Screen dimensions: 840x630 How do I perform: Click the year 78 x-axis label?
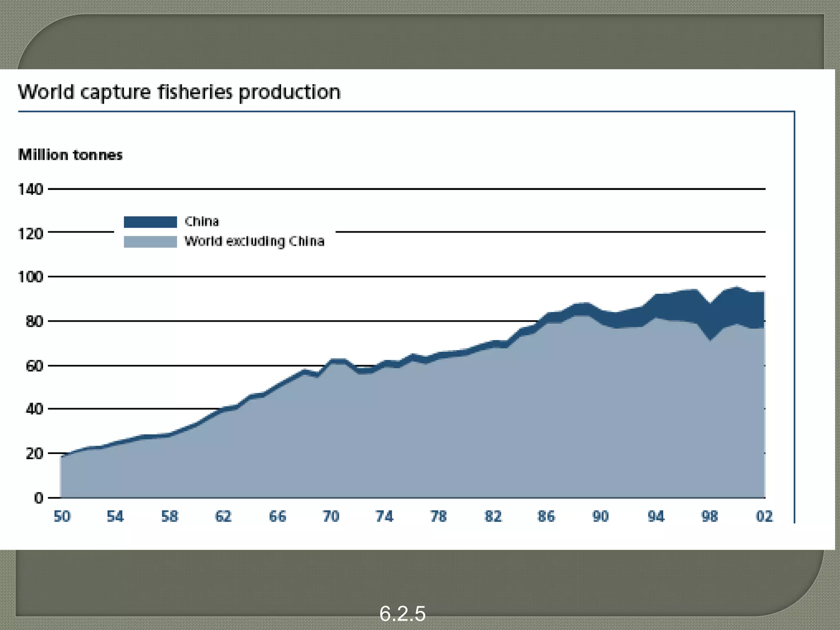[438, 516]
